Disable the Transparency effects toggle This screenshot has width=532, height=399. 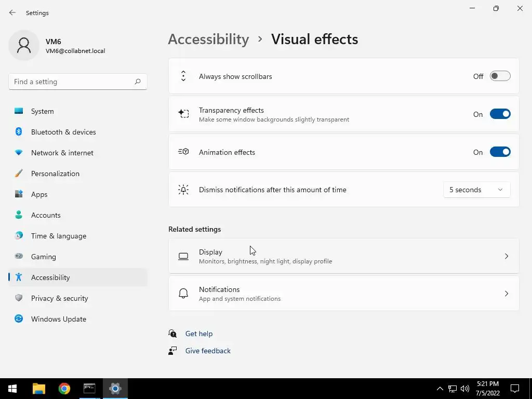[500, 114]
